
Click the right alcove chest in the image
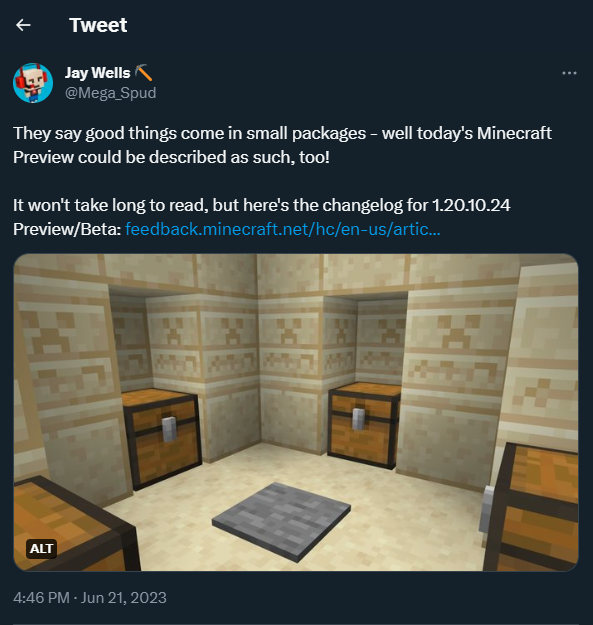tap(363, 425)
